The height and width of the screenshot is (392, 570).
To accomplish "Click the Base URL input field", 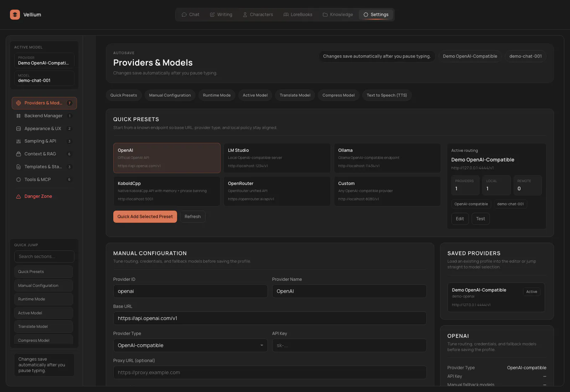I will pos(270,318).
